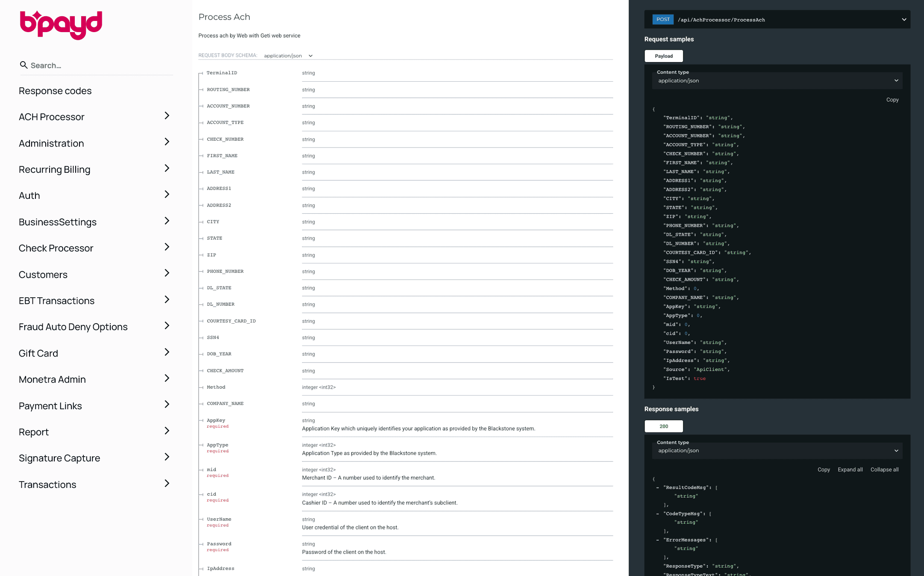Click the Method integer <int32> type
Image resolution: width=924 pixels, height=576 pixels.
(x=319, y=387)
